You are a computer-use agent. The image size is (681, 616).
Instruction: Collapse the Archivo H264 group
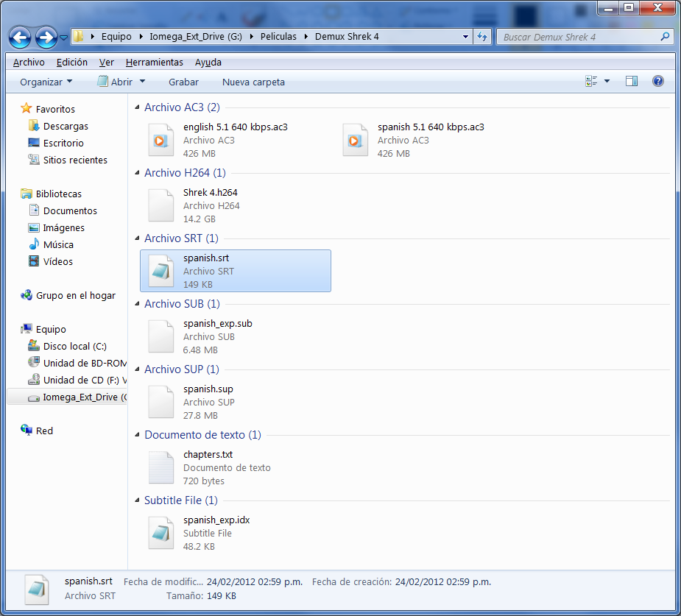137,173
